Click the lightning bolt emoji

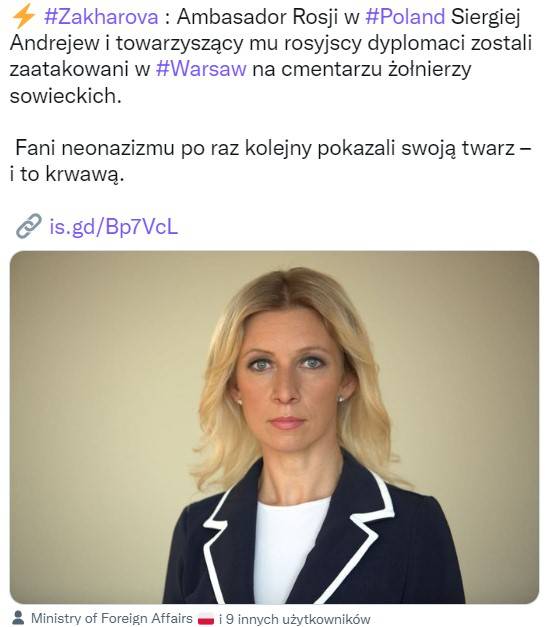click(x=23, y=17)
